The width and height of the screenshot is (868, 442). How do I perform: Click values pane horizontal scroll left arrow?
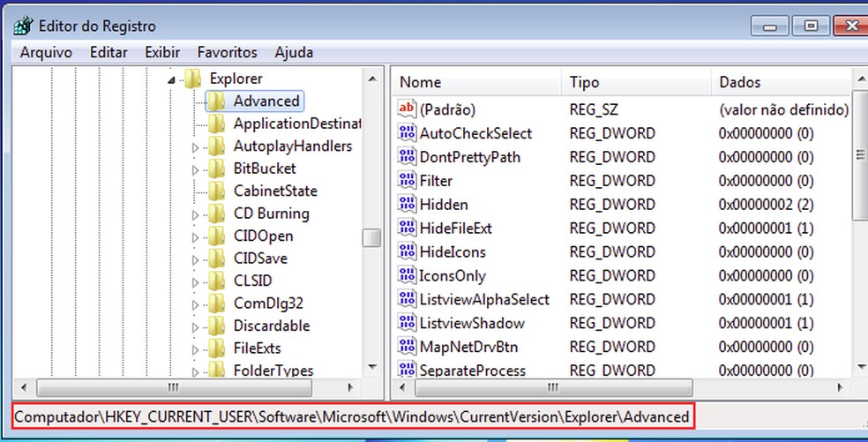[402, 387]
